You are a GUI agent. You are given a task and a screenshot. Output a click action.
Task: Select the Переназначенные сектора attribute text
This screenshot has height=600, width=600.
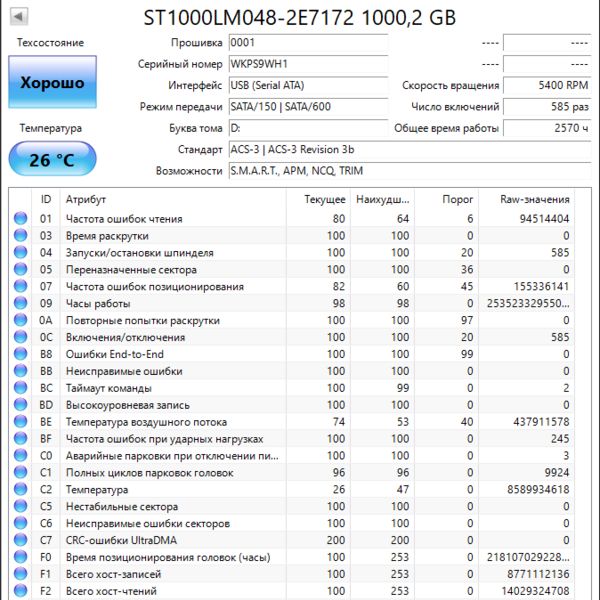[131, 270]
